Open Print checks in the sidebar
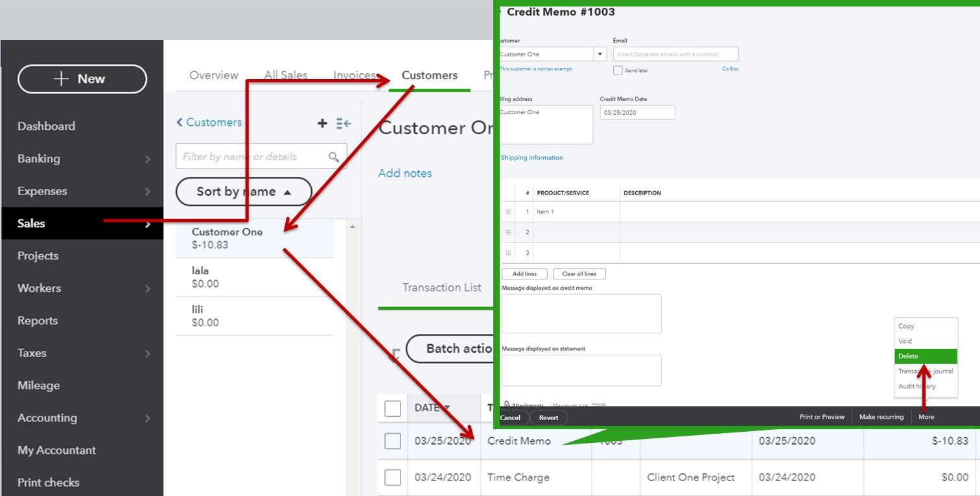The height and width of the screenshot is (496, 980). click(x=48, y=483)
